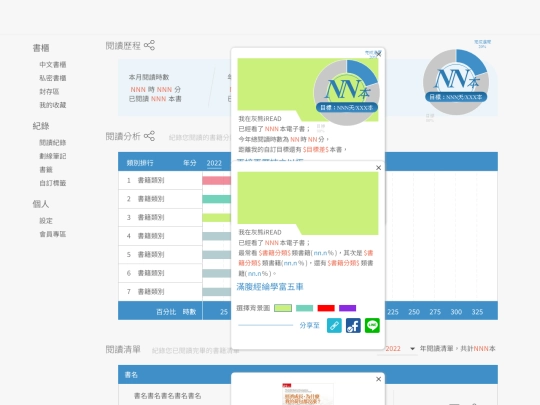540x405 pixels.
Task: Pick the light green background swatch
Action: point(283,308)
